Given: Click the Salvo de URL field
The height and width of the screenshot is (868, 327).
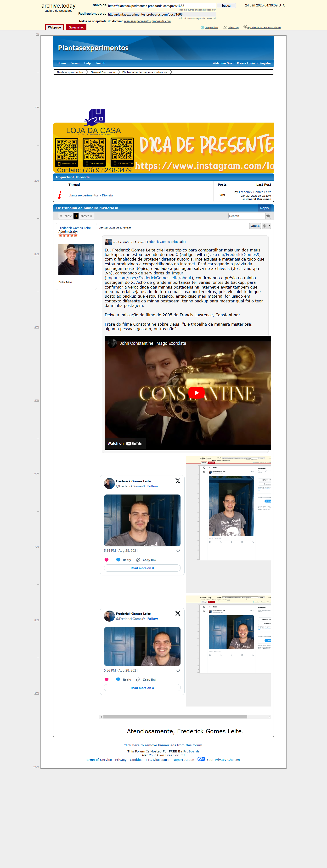Looking at the screenshot, I should tap(162, 6).
